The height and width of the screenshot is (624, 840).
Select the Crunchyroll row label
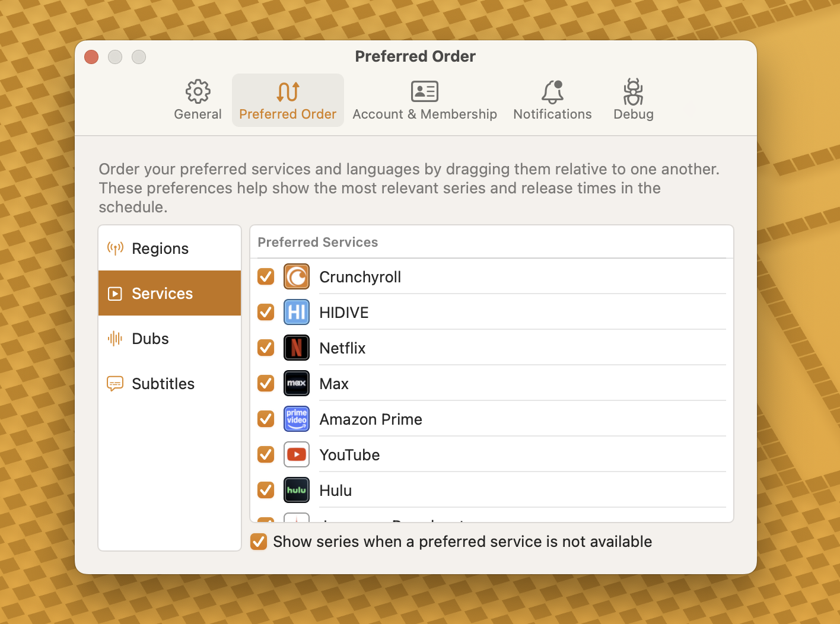pos(360,277)
